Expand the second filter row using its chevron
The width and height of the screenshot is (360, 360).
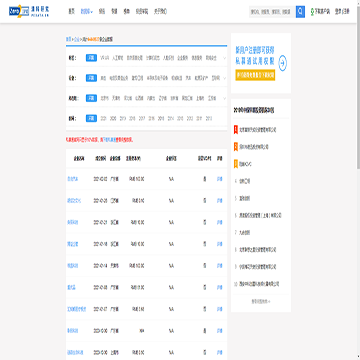click(x=224, y=78)
